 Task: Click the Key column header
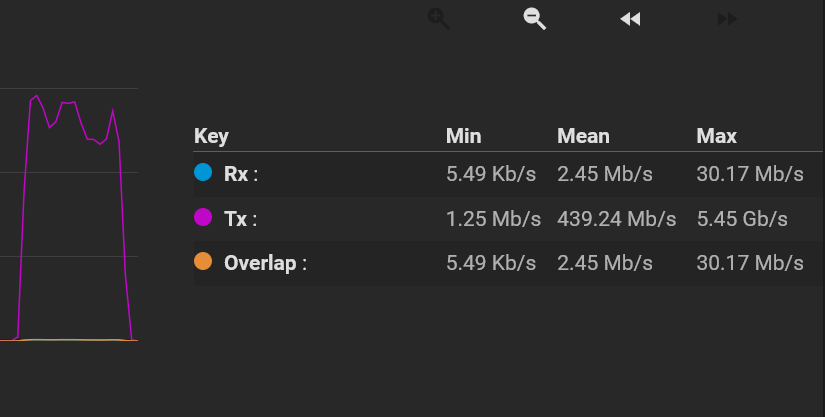[211, 136]
